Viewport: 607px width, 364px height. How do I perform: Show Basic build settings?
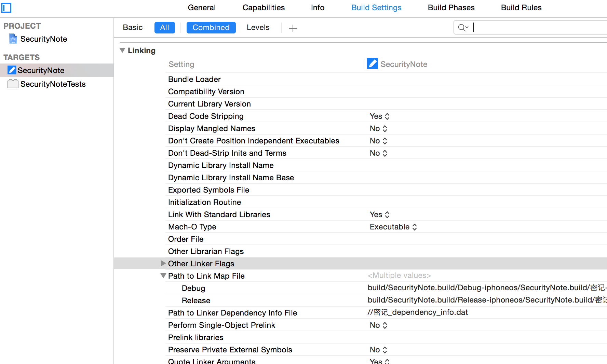133,28
